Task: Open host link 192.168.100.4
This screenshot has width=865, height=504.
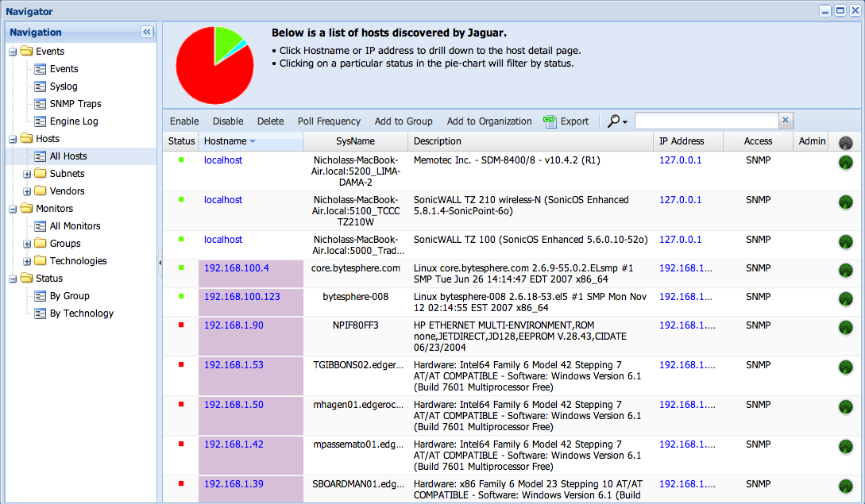Action: (236, 268)
